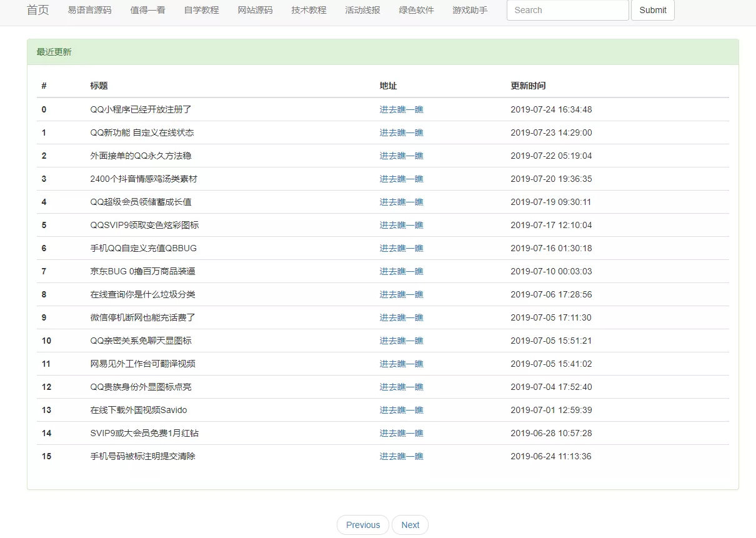Click timestamp 2019-07-24 16:34:48
The image size is (756, 538).
tap(551, 109)
